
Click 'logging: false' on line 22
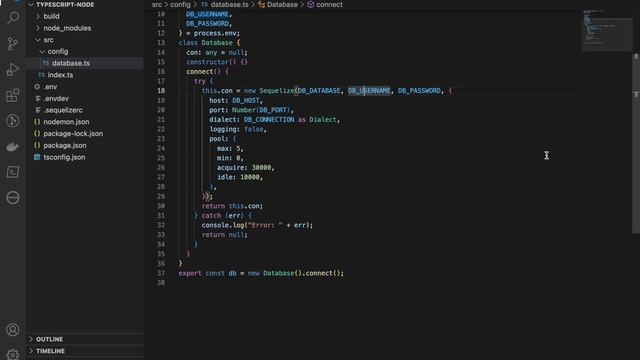[x=236, y=129]
